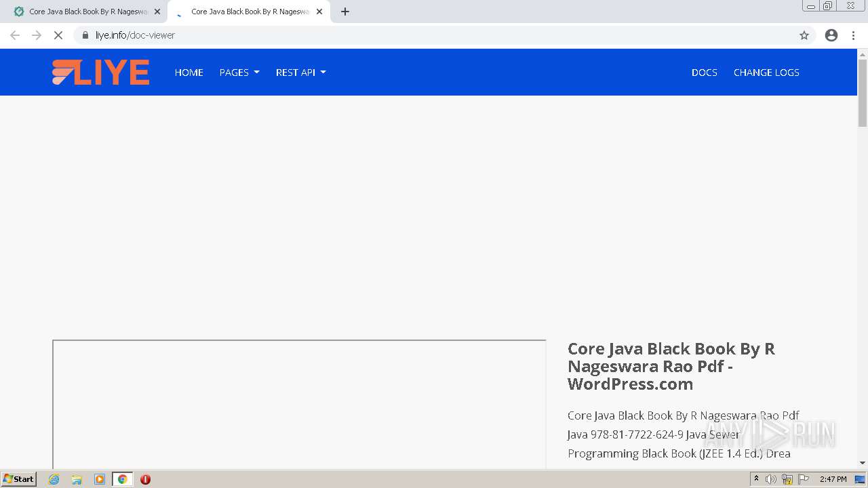
Task: Close the first Core Java tab
Action: point(157,12)
